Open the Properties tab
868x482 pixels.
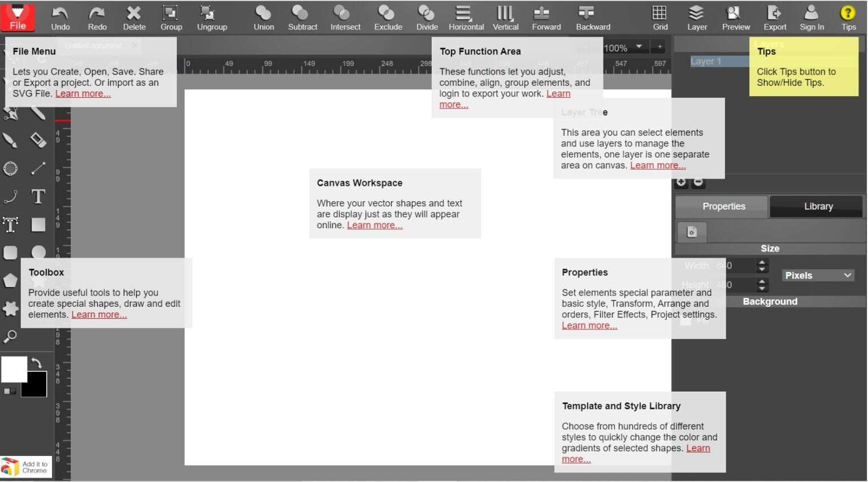[723, 206]
